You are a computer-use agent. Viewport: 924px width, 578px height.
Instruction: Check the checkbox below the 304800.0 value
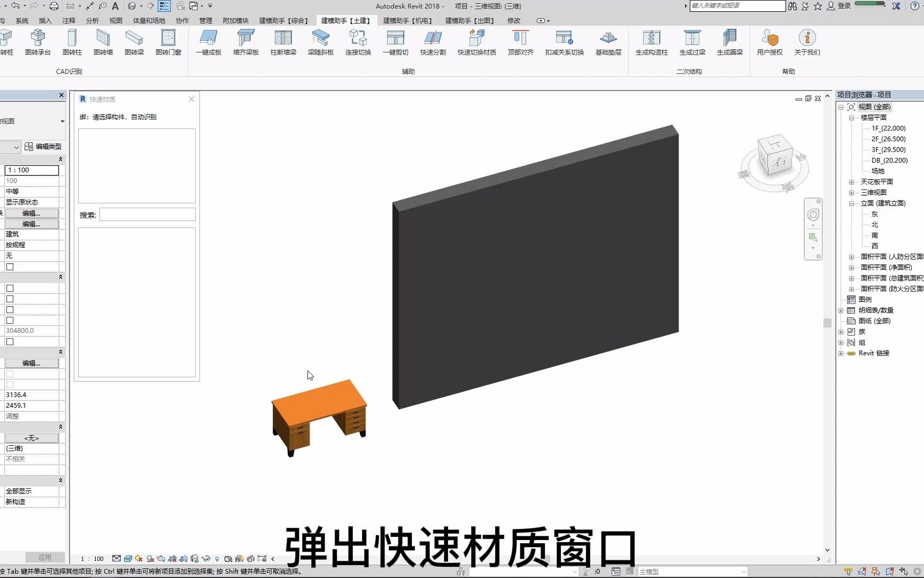tap(10, 341)
